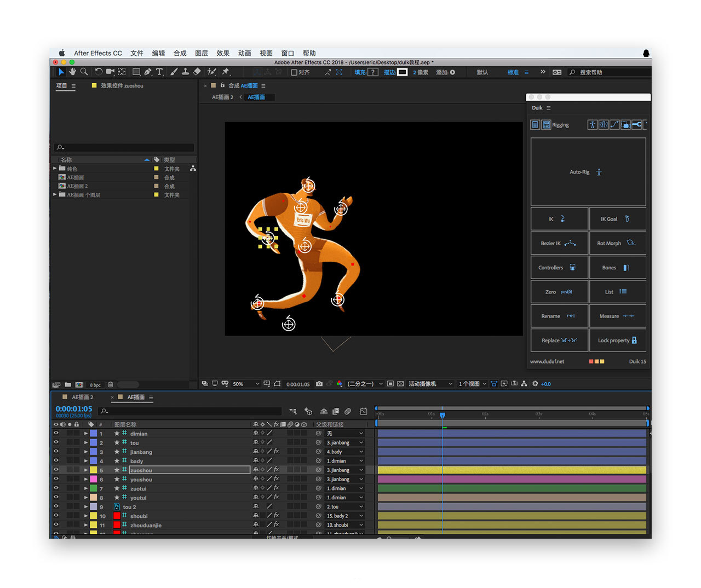The height and width of the screenshot is (588, 701).
Task: Enable motion blur for timeline layers
Action: 348,411
